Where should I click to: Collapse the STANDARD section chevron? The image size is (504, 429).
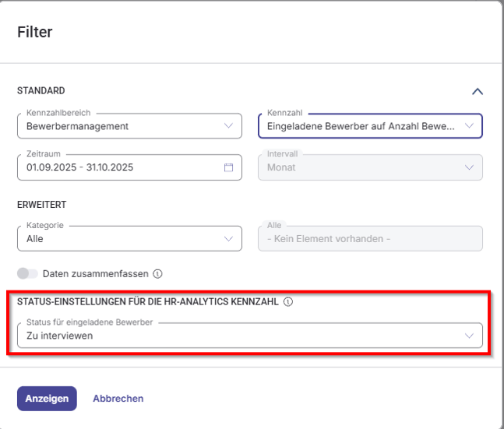[478, 91]
